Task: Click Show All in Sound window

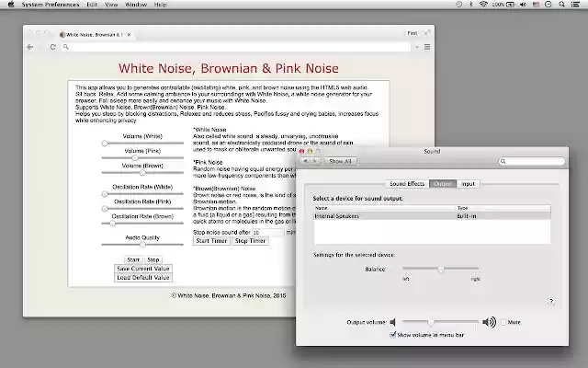Action: click(340, 161)
